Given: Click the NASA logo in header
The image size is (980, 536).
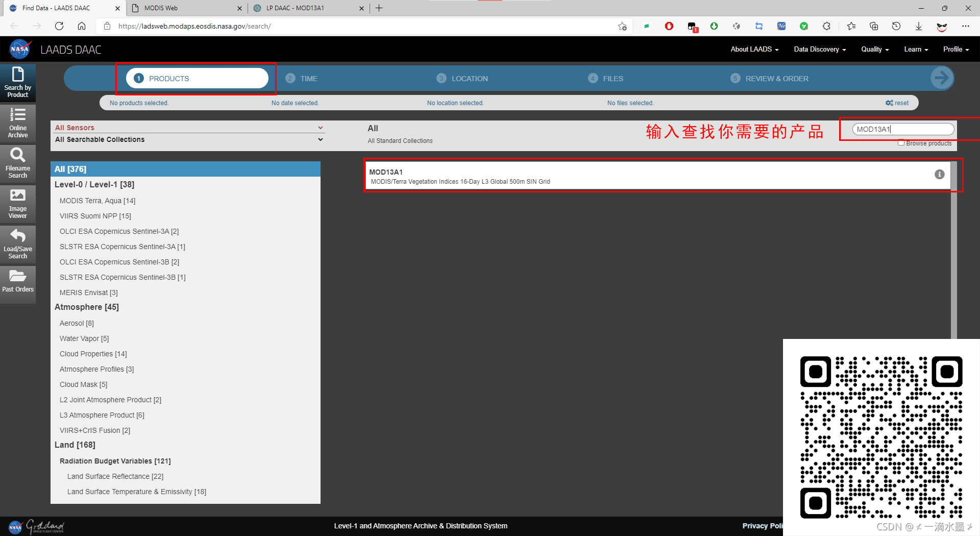Looking at the screenshot, I should coord(20,50).
